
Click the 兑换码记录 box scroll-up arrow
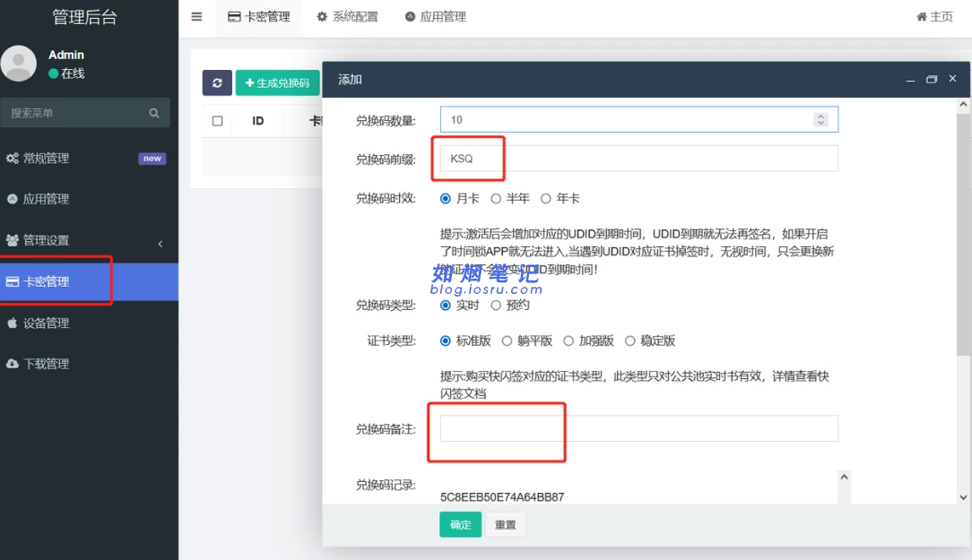[x=844, y=477]
